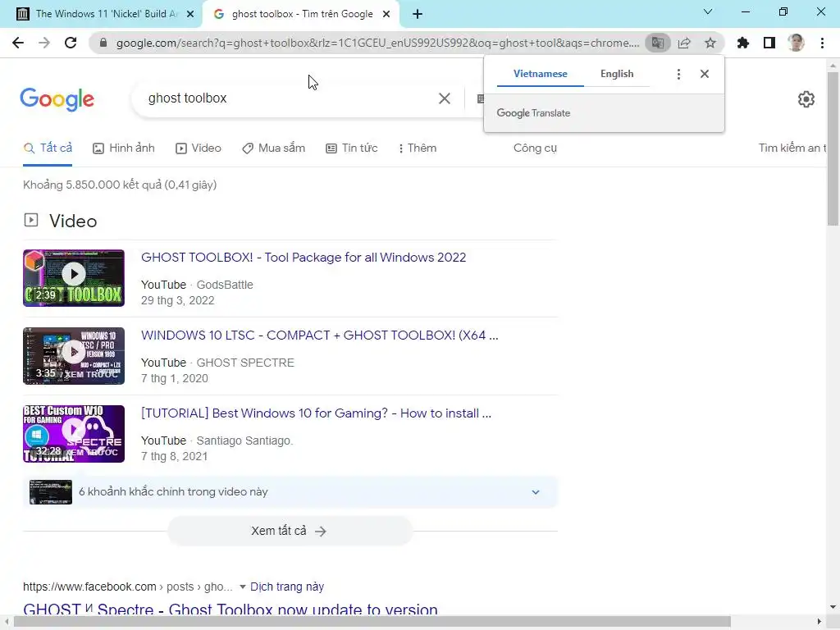
Task: Click Xem tất cả button
Action: coord(290,531)
